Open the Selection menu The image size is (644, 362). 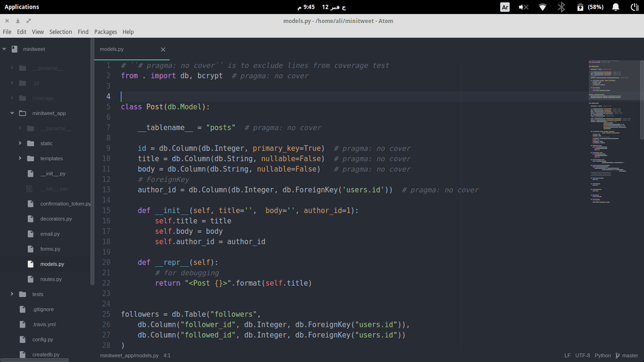tap(61, 32)
